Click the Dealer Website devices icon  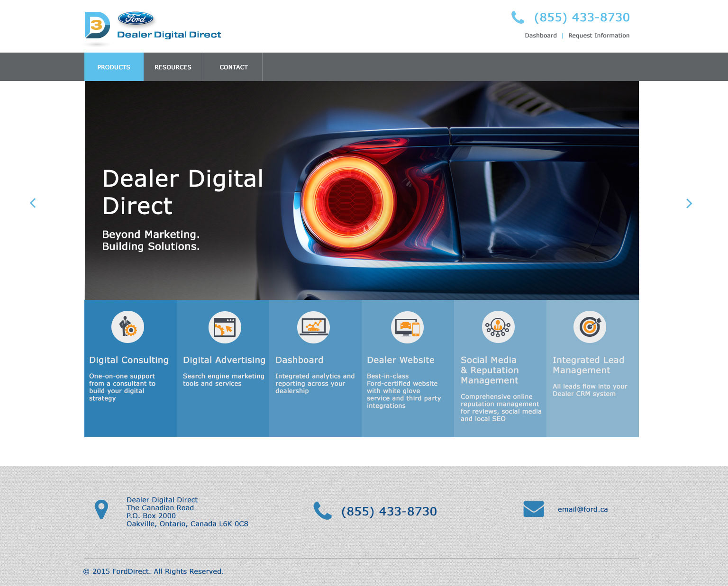click(x=407, y=327)
